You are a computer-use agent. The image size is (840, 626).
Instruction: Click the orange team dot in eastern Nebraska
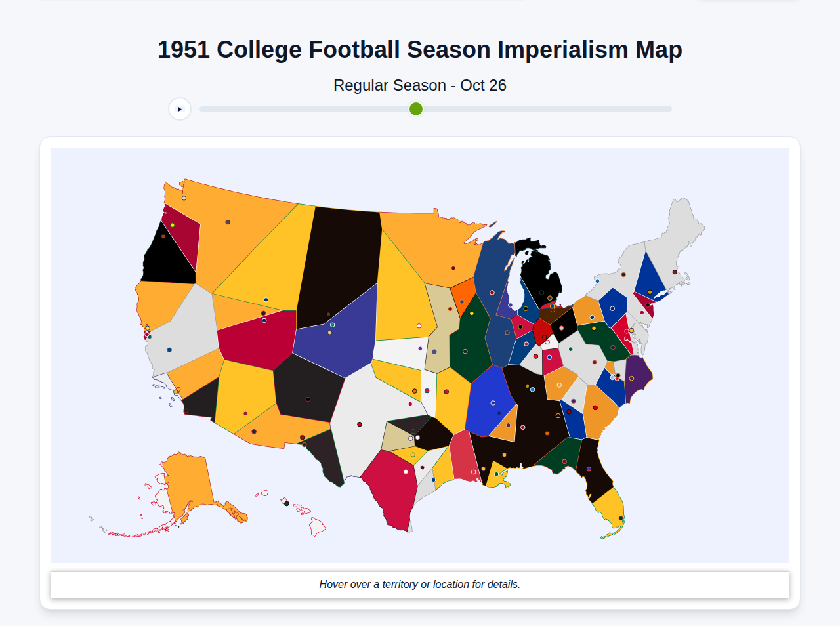point(415,391)
